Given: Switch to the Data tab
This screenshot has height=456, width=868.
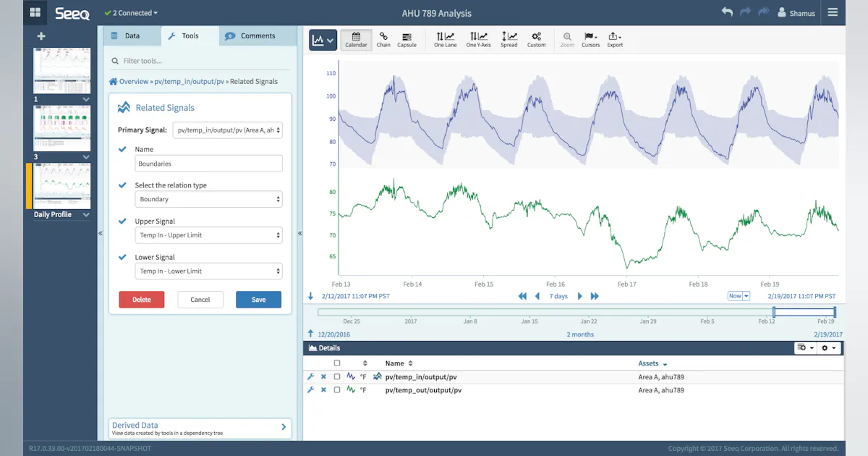Looking at the screenshot, I should (132, 35).
